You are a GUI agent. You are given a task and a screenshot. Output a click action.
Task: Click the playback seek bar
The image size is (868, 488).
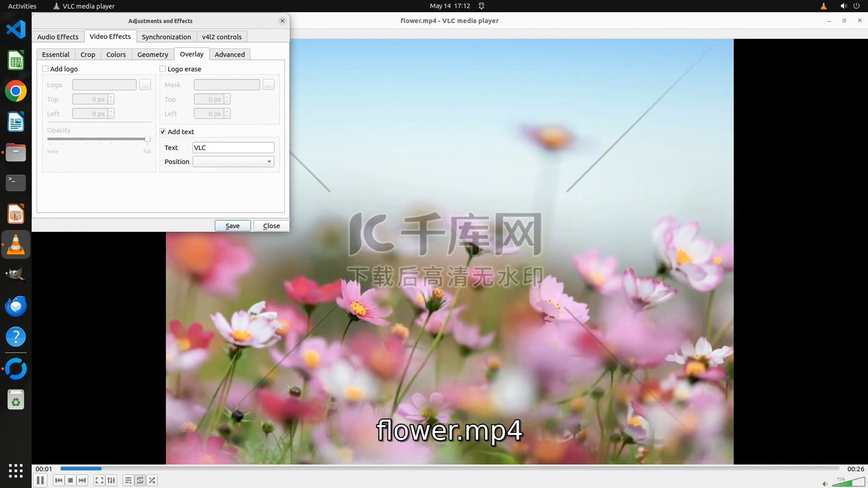(449, 469)
